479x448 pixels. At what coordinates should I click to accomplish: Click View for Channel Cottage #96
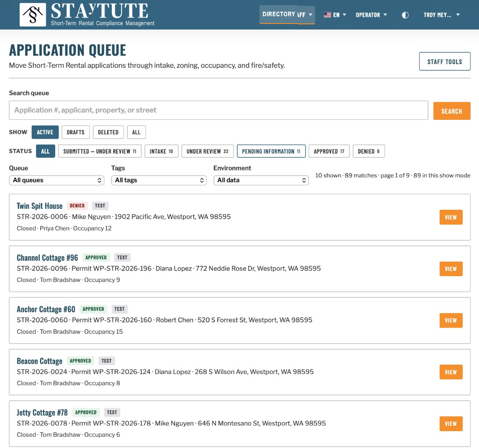[451, 269]
